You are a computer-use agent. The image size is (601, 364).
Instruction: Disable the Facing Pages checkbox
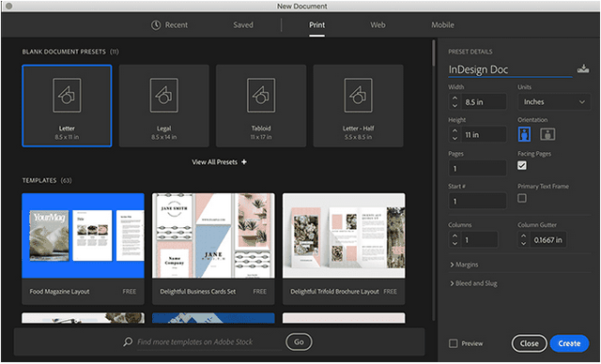(x=522, y=165)
